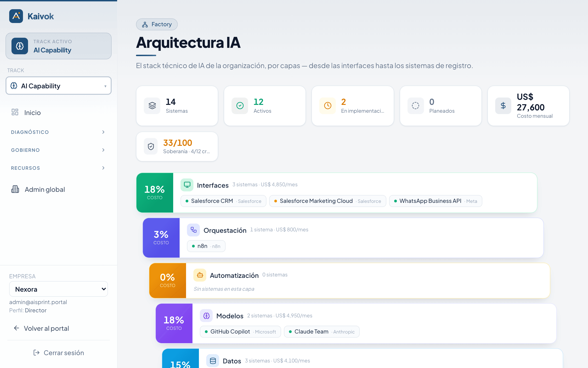The width and height of the screenshot is (588, 368).
Task: Open the AI Capability track dropdown
Action: point(59,86)
